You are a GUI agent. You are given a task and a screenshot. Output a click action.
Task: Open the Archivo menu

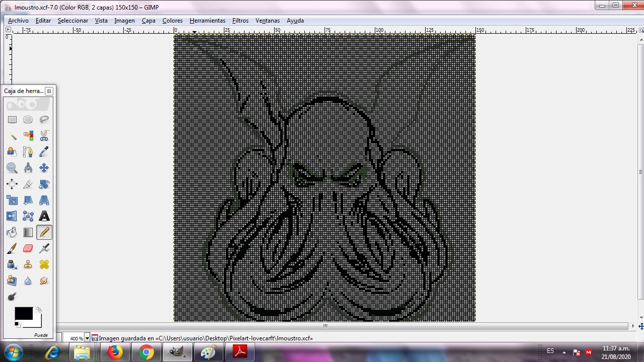(x=18, y=21)
